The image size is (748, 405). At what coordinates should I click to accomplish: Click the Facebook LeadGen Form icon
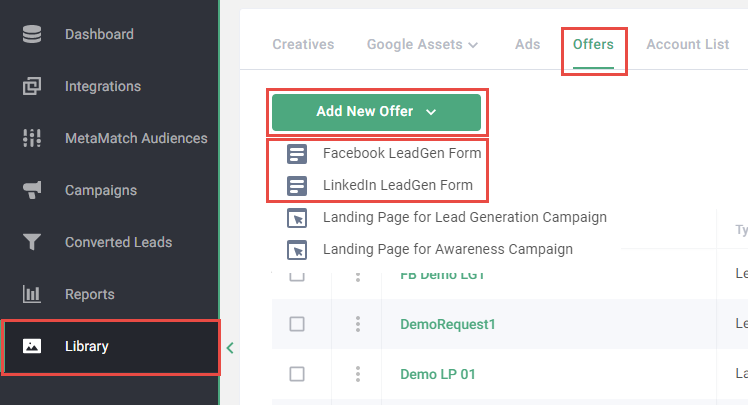pyautogui.click(x=296, y=154)
